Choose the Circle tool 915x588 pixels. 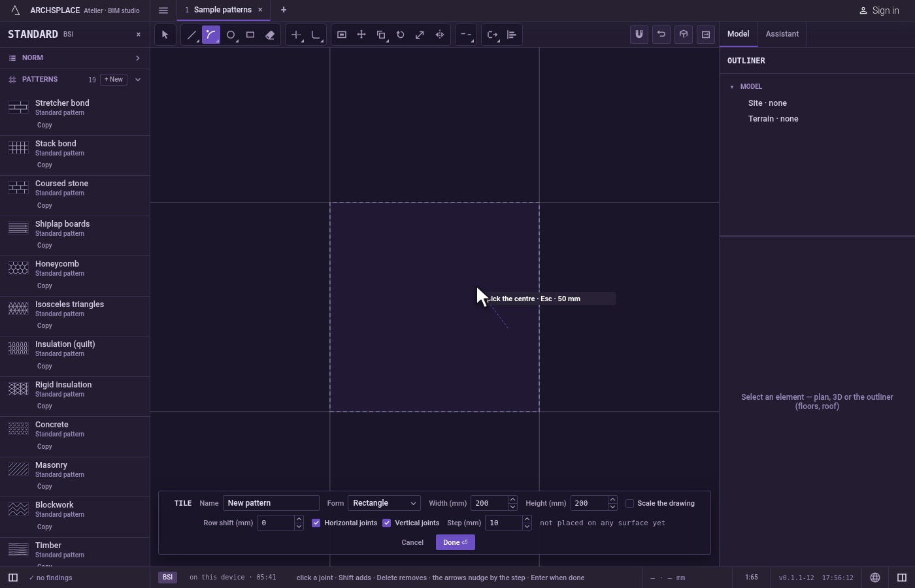click(231, 35)
